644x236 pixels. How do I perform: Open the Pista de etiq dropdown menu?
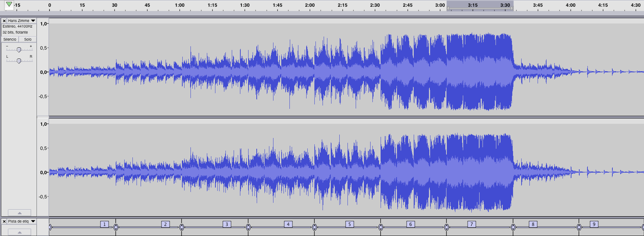22,221
